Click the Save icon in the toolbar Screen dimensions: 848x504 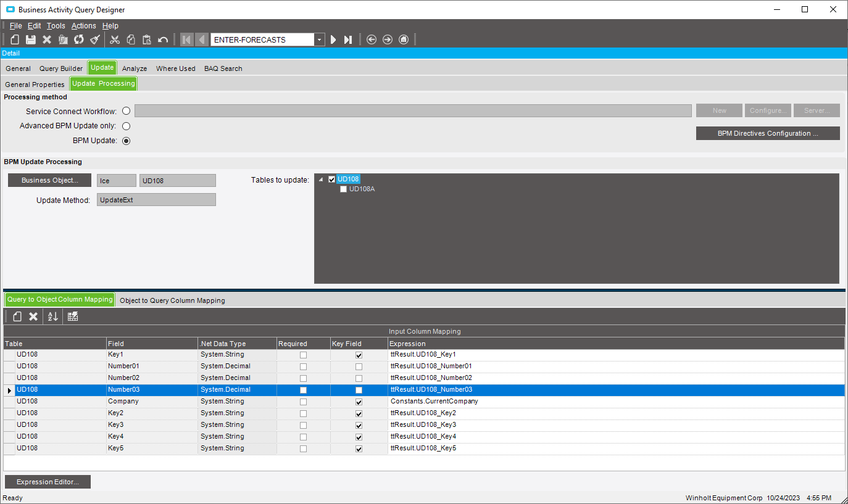pos(30,39)
